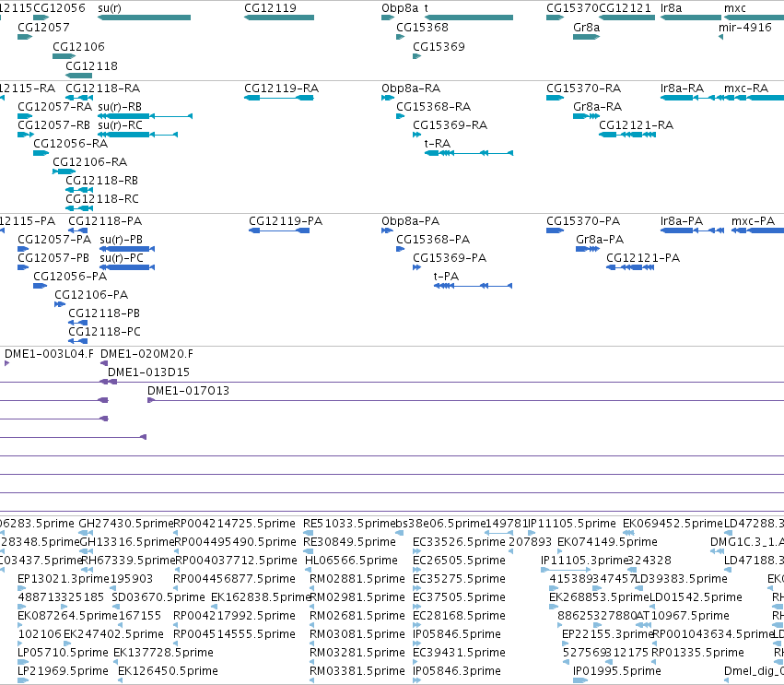Click the mxc-RA transcript label

tap(746, 89)
